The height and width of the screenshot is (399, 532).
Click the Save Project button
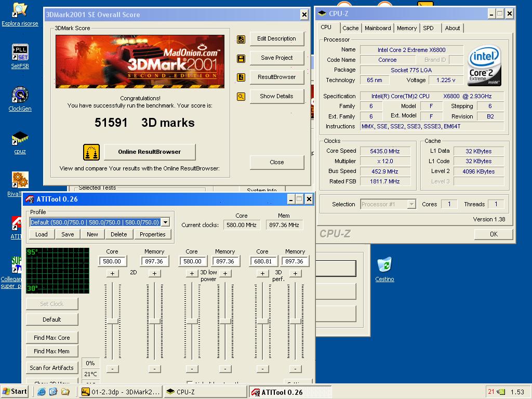coord(276,58)
